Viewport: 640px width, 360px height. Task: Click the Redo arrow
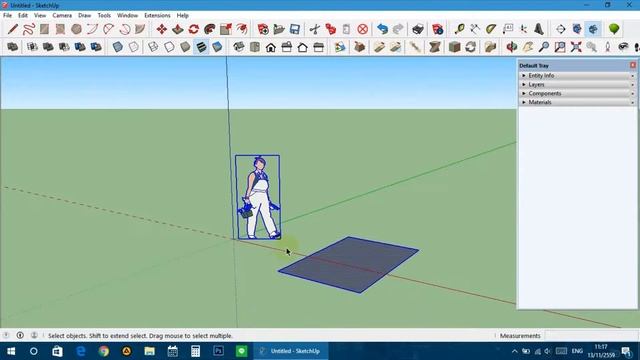click(398, 29)
